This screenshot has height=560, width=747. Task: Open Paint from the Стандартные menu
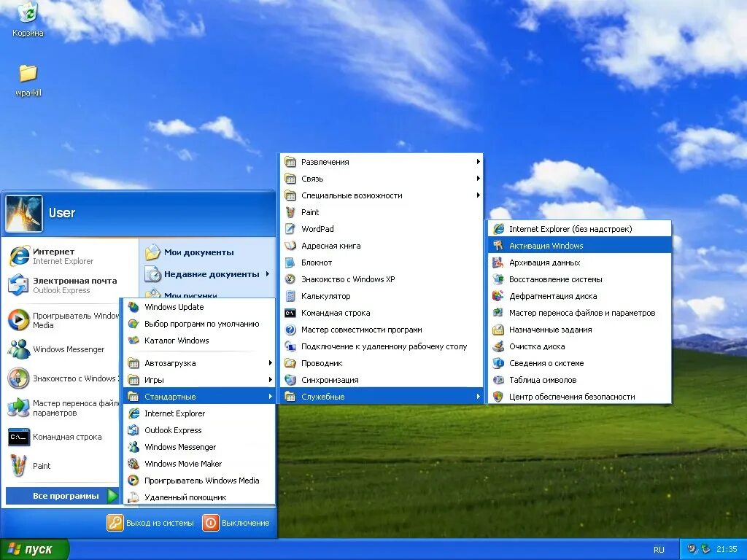(x=309, y=212)
